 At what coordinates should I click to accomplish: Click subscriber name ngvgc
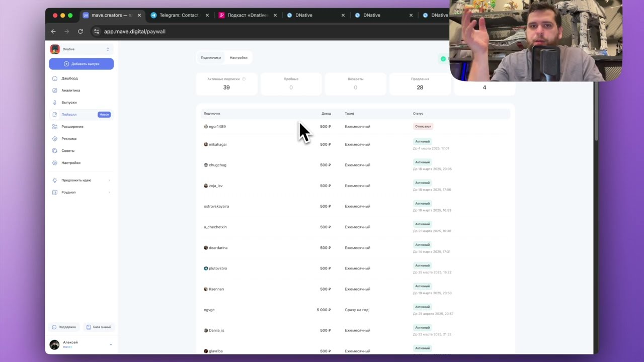pyautogui.click(x=209, y=310)
